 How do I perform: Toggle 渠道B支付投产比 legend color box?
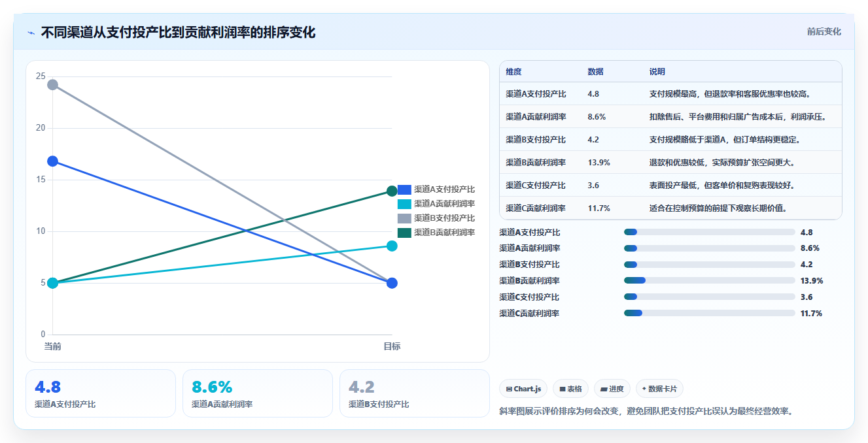tap(404, 218)
